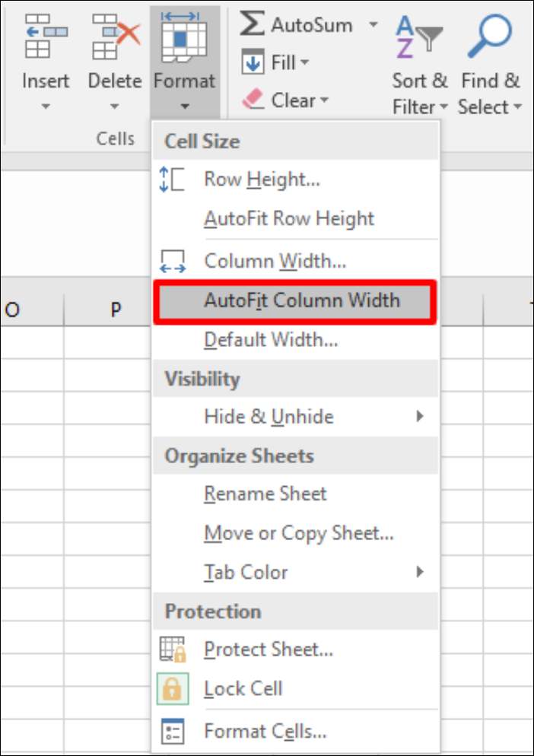Image resolution: width=534 pixels, height=756 pixels.
Task: Toggle the Lock Cell option
Action: 243,688
